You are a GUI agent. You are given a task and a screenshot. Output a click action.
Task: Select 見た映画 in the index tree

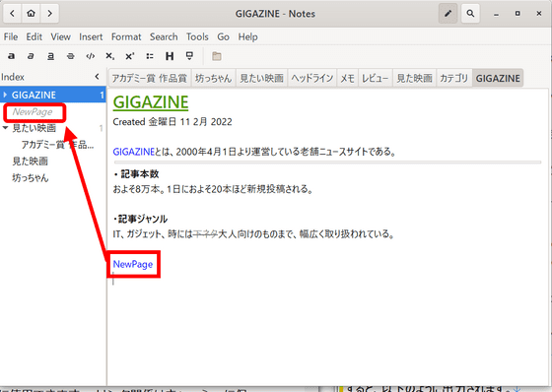pos(30,162)
